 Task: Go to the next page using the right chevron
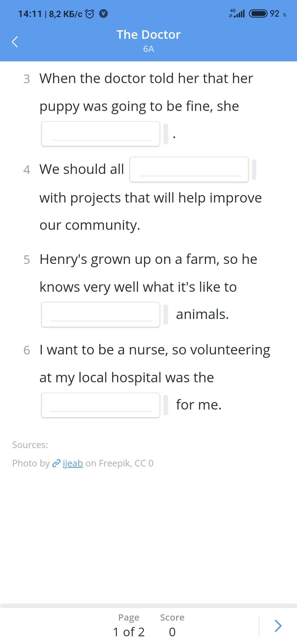pos(278,626)
